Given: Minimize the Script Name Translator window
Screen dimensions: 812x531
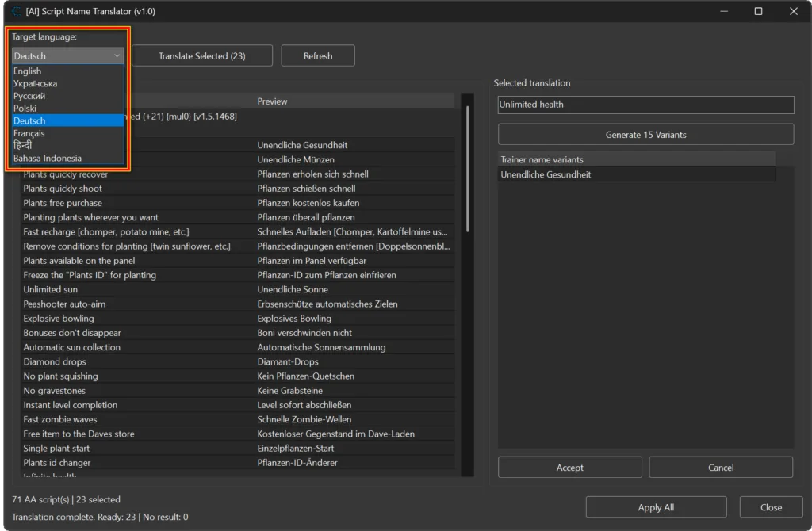Looking at the screenshot, I should tap(724, 11).
